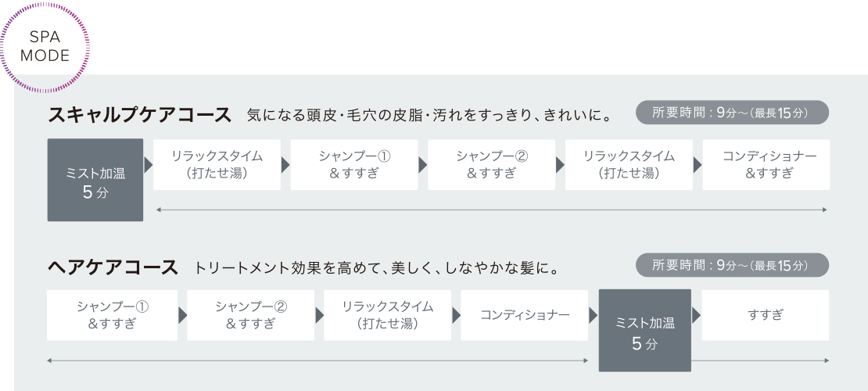Image resolution: width=868 pixels, height=391 pixels.
Task: Click the final すすぎ step in ヘアケアコース
Action: pyautogui.click(x=765, y=315)
